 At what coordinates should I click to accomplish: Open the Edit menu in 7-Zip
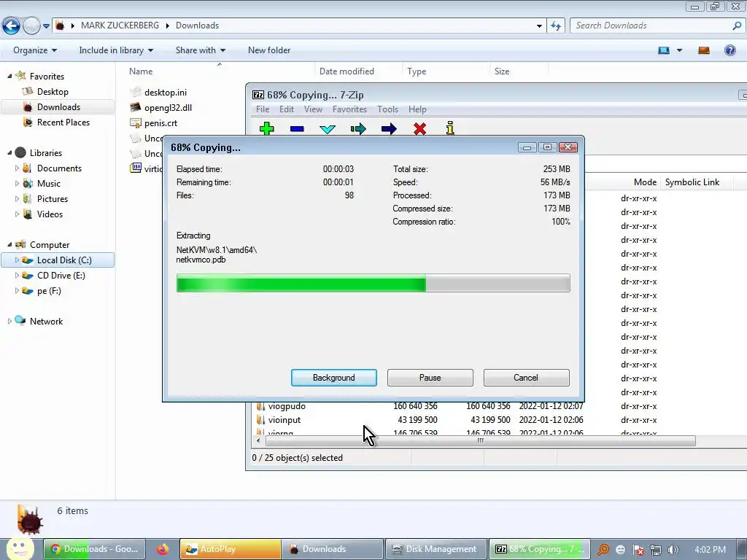(286, 109)
